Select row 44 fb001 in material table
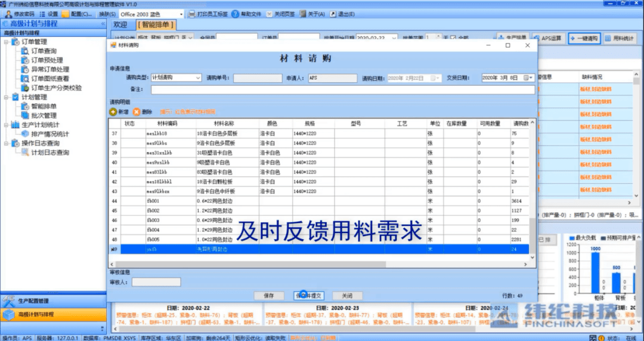This screenshot has height=341, width=644. [318, 201]
